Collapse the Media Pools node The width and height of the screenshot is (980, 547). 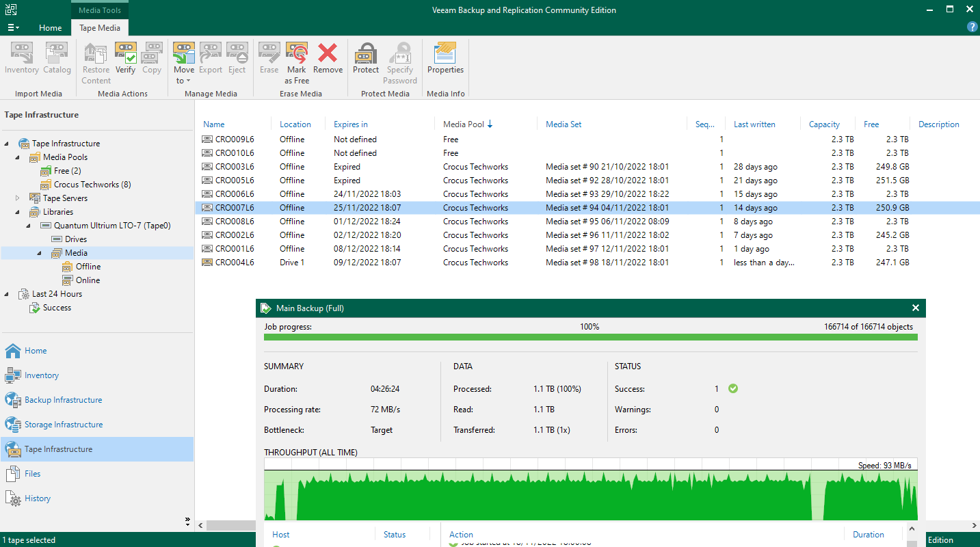18,157
